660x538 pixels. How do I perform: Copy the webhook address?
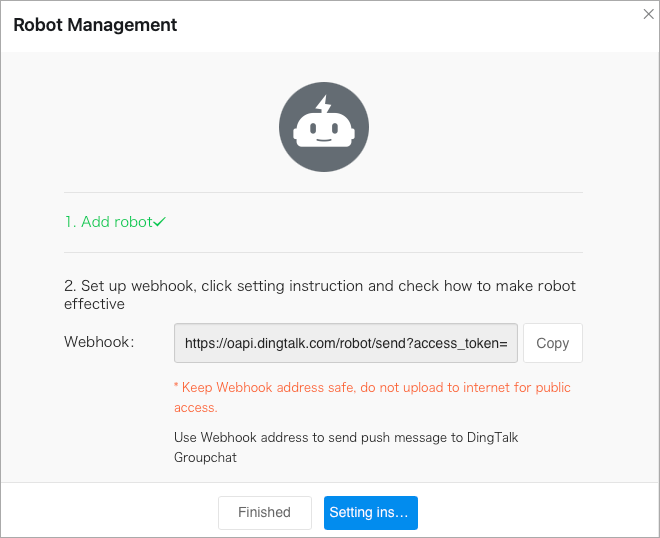click(552, 343)
